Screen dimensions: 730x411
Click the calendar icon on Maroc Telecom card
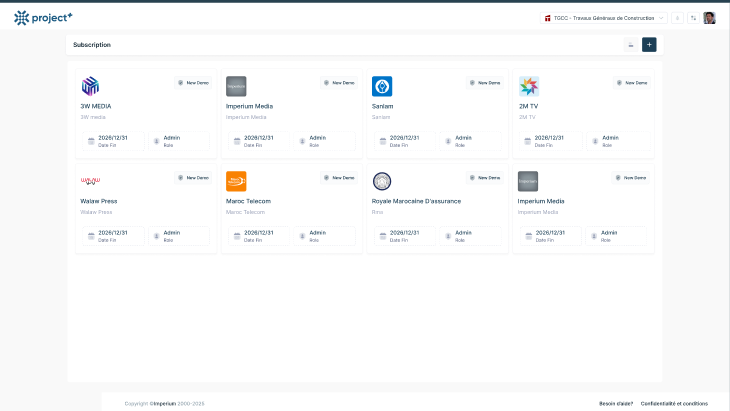click(237, 236)
